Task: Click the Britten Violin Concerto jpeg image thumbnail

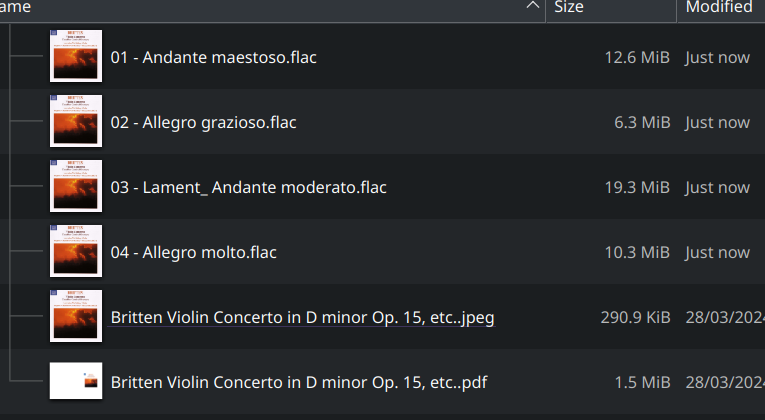Action: tap(76, 317)
